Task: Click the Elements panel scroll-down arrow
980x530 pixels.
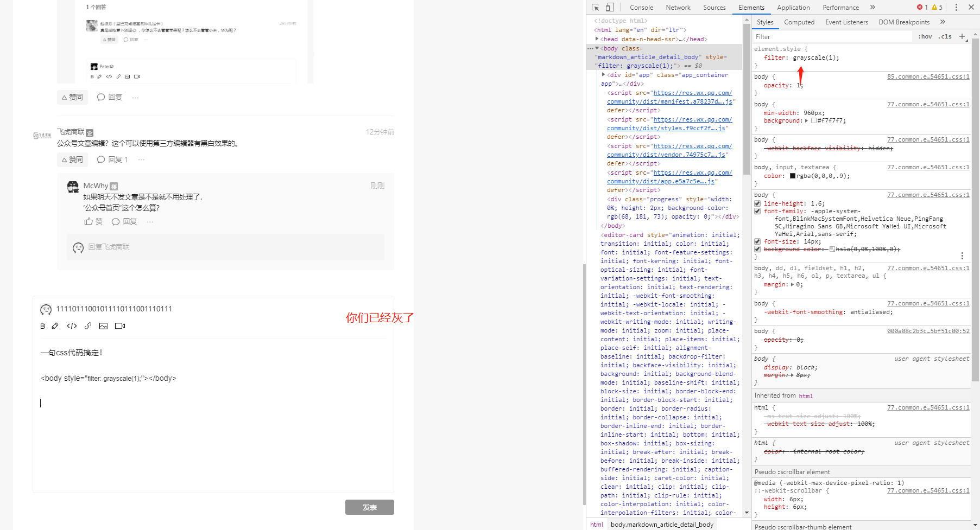Action: [747, 513]
